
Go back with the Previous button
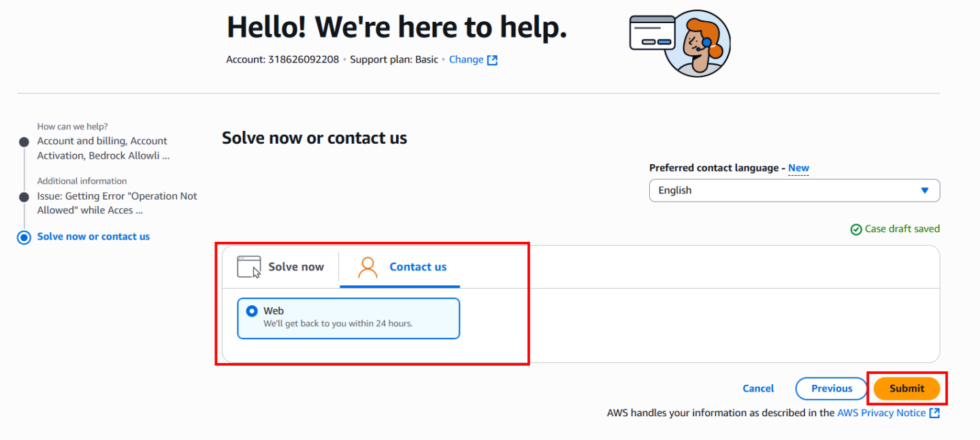tap(832, 388)
